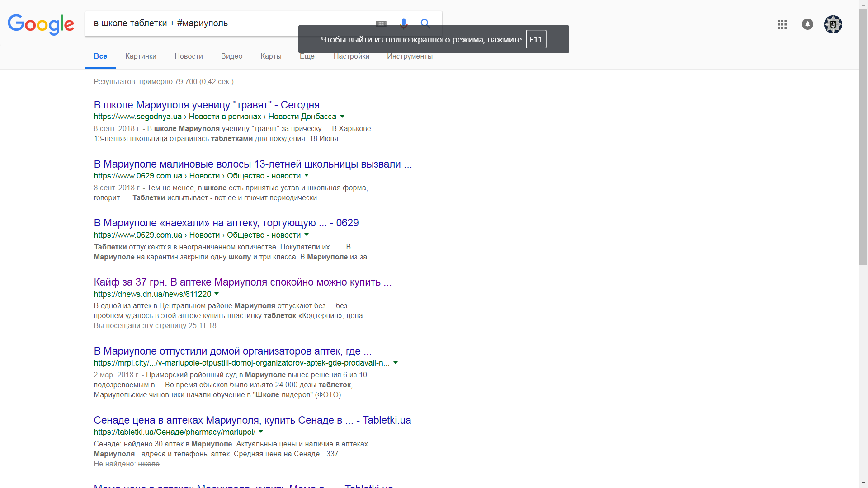868x488 pixels.
Task: Open result 'В Мариуполе малиновые волосы 13-летней школьницы'
Action: click(x=253, y=164)
